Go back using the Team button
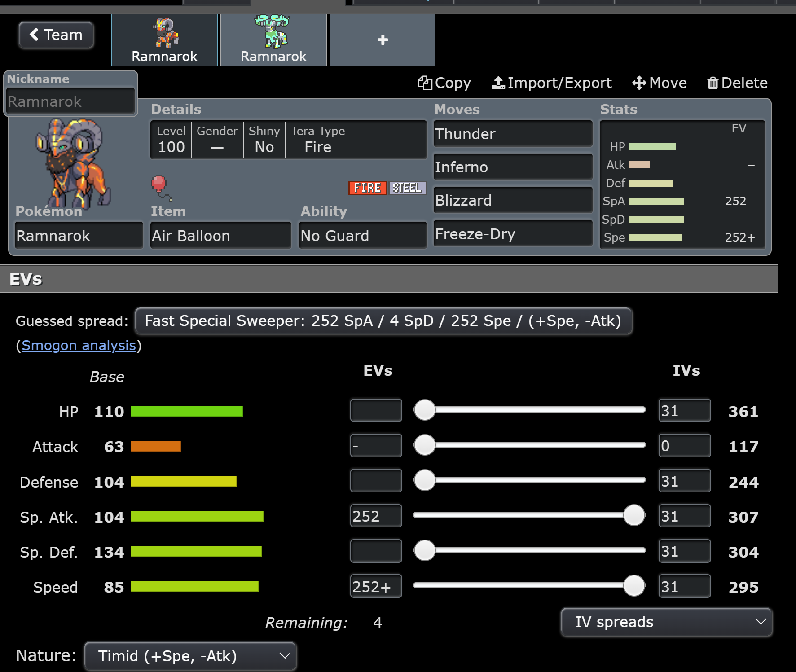This screenshot has height=672, width=796. pyautogui.click(x=56, y=35)
